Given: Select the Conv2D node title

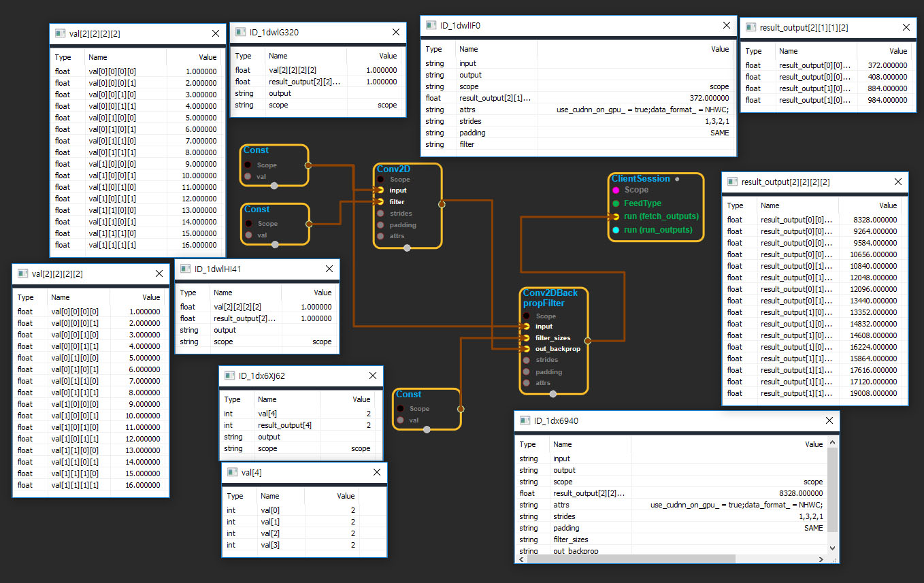Looking at the screenshot, I should pyautogui.click(x=394, y=169).
